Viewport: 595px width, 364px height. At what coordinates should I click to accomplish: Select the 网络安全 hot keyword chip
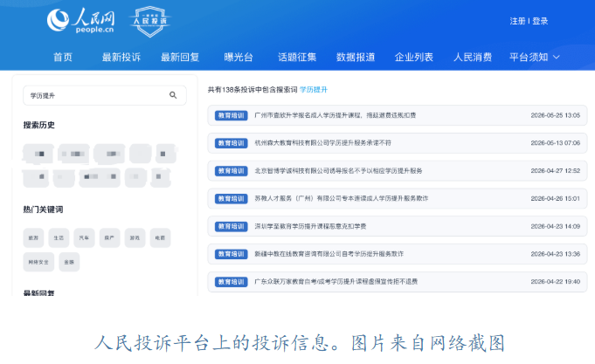38,262
